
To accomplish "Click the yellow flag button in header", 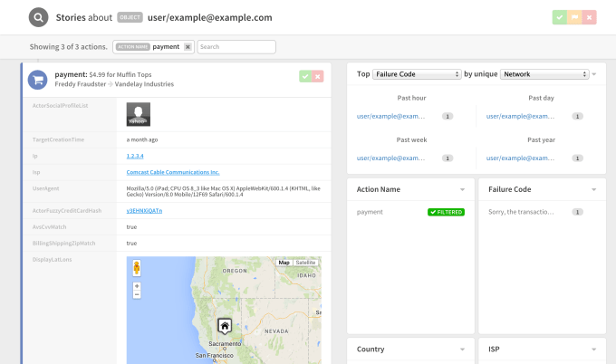I will 574,17.
